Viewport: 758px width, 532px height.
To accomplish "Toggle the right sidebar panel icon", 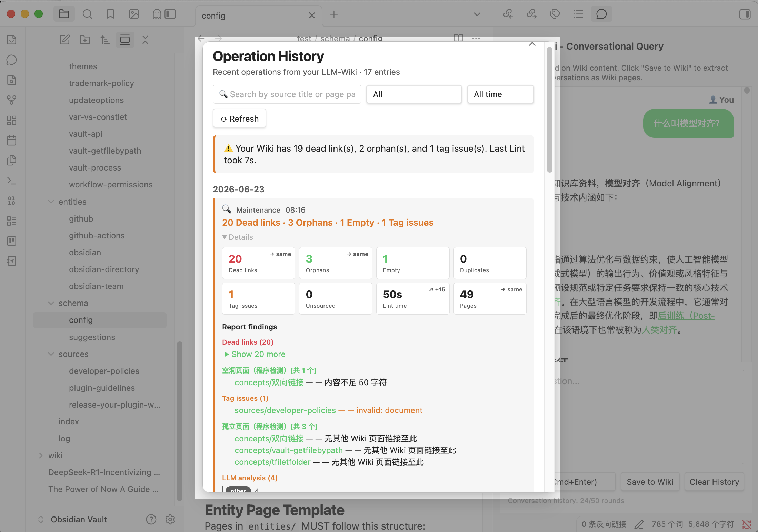I will tap(745, 14).
